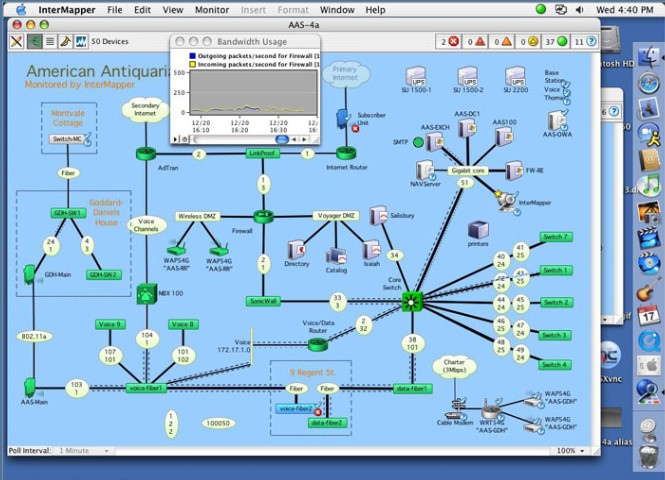Open the Window menu
The width and height of the screenshot is (665, 480).
point(337,9)
